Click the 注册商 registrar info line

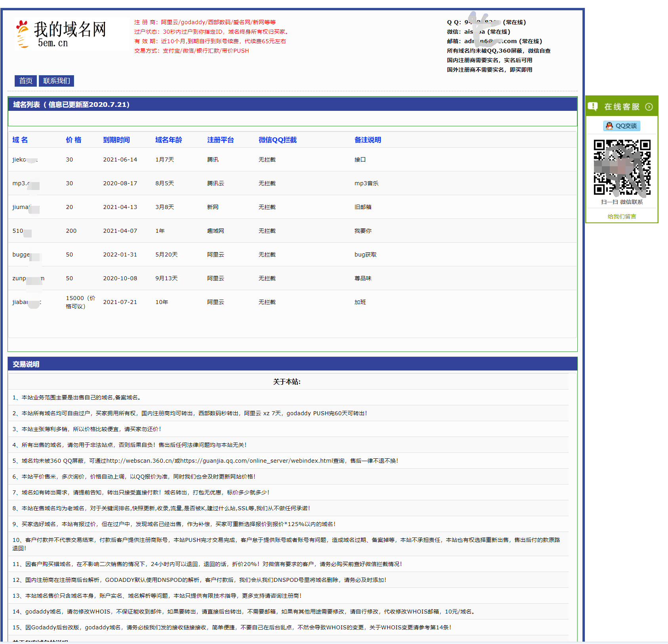pyautogui.click(x=205, y=22)
